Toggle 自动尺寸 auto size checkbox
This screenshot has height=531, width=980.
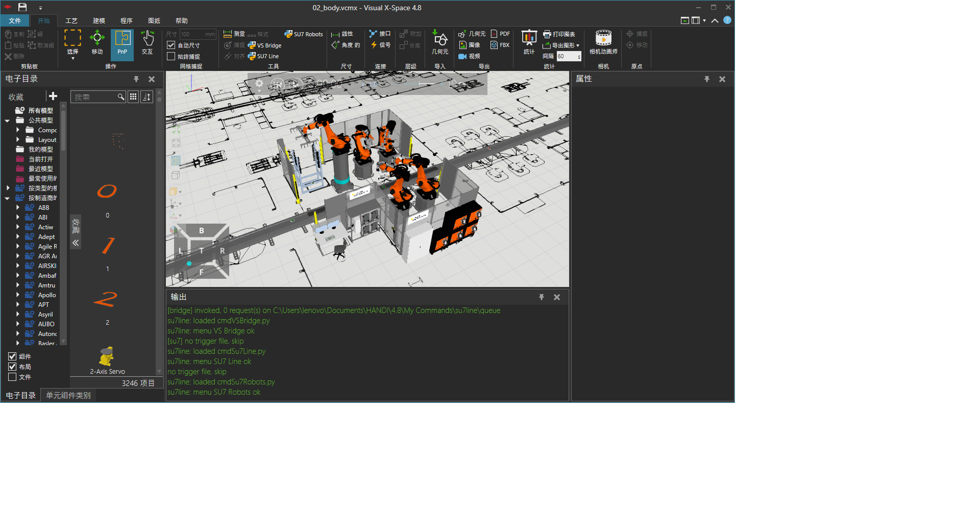point(171,45)
